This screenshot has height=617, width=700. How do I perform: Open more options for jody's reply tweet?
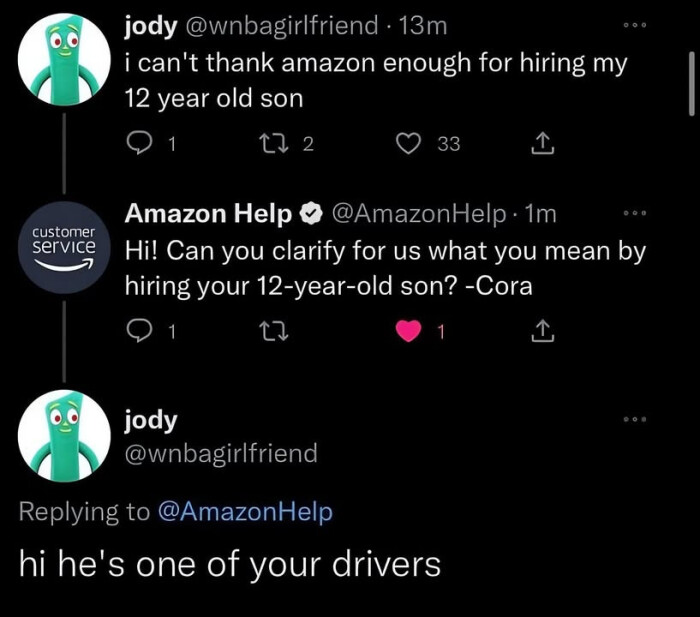tap(635, 419)
